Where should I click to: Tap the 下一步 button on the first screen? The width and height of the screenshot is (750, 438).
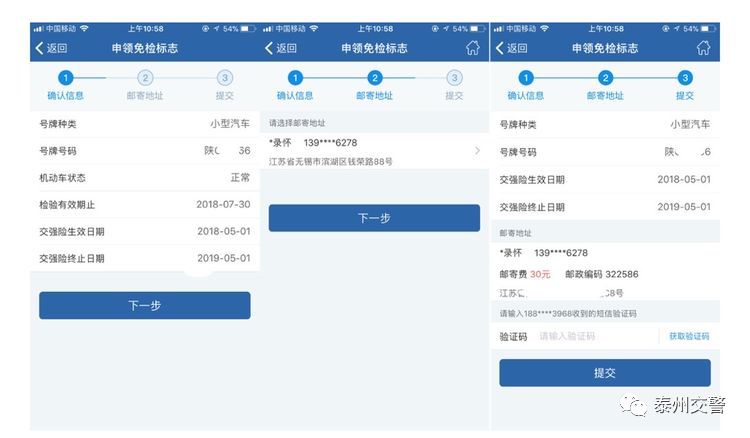point(144,305)
